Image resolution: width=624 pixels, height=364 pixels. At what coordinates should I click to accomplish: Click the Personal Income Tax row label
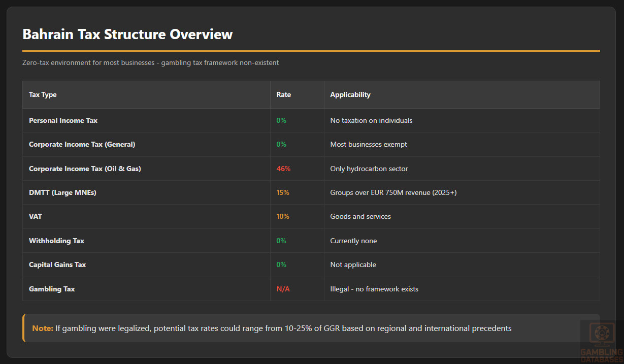(x=63, y=121)
